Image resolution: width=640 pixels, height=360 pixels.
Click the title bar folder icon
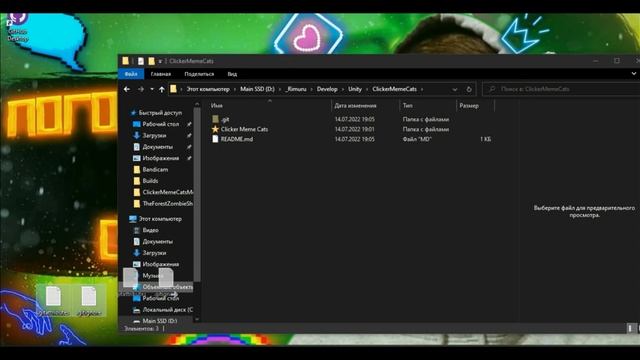click(126, 61)
